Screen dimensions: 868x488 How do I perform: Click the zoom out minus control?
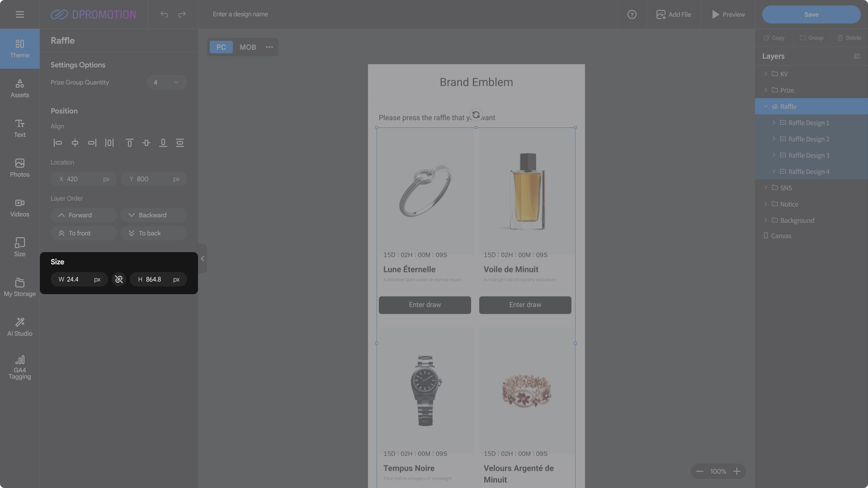(700, 471)
